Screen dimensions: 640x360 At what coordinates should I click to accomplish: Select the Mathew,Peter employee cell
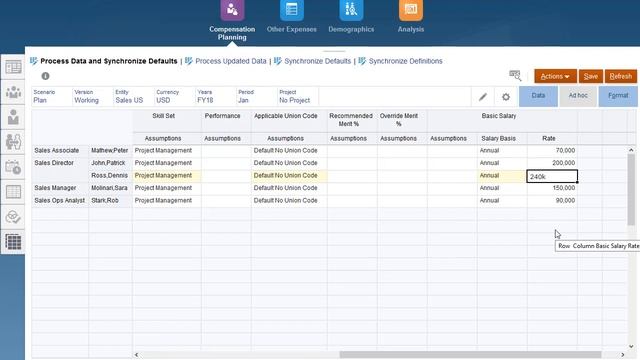pyautogui.click(x=110, y=151)
